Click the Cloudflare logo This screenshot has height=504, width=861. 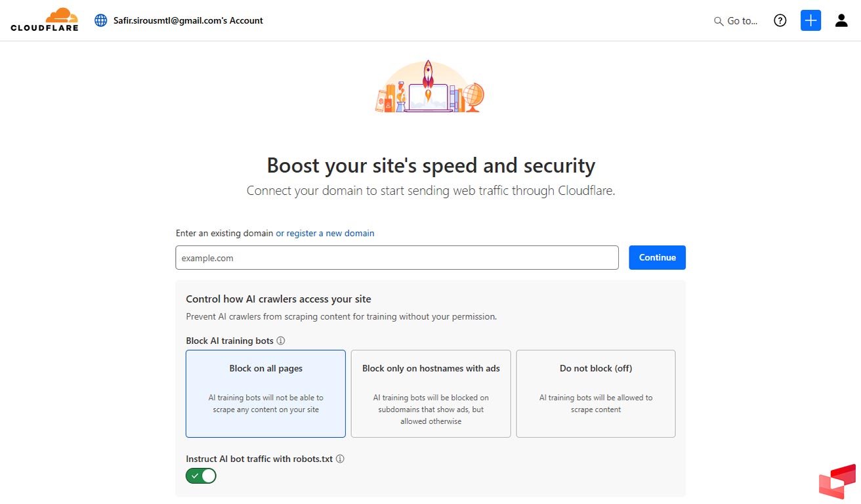(x=44, y=20)
